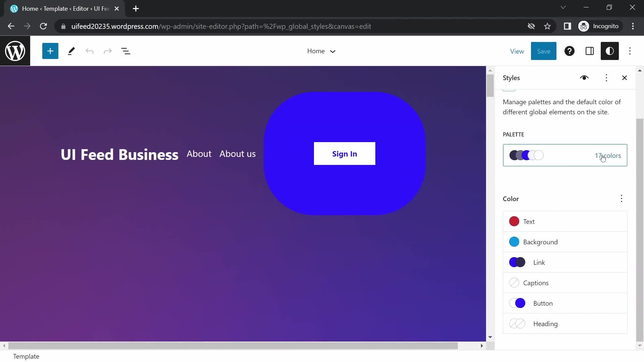The width and height of the screenshot is (644, 362).
Task: Expand the Home template dropdown
Action: (x=333, y=51)
